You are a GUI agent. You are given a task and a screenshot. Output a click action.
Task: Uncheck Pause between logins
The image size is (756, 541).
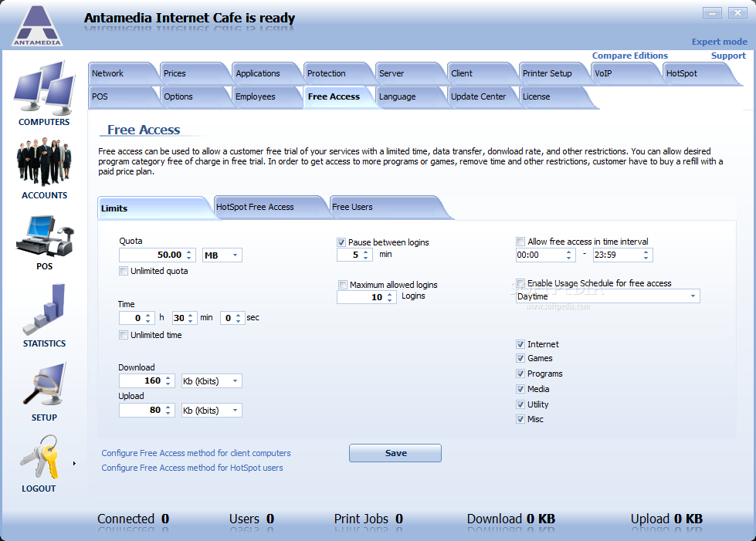point(341,242)
